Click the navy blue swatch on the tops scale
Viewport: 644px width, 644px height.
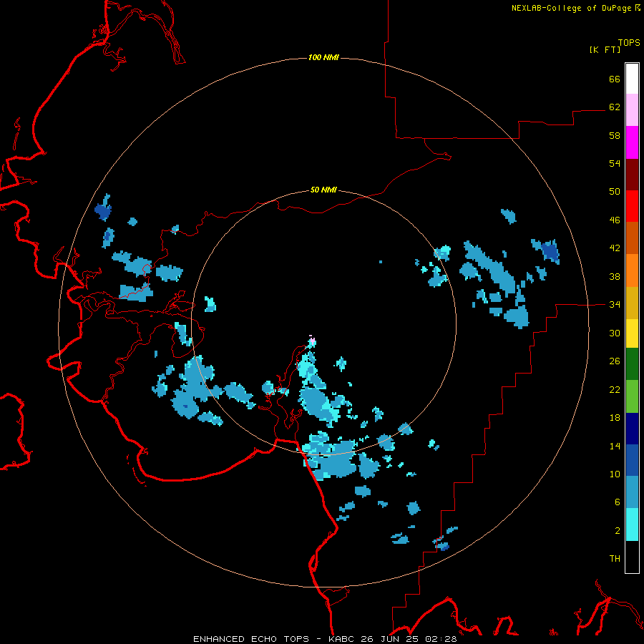coord(632,429)
